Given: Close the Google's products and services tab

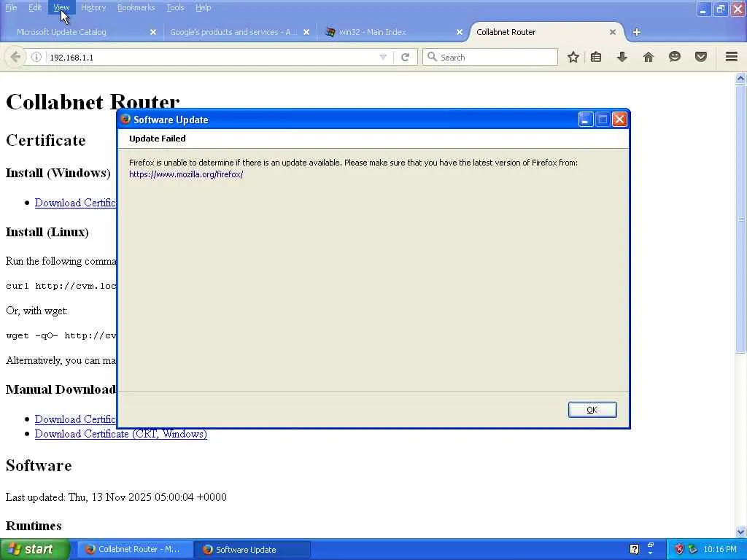Looking at the screenshot, I should click(x=306, y=32).
